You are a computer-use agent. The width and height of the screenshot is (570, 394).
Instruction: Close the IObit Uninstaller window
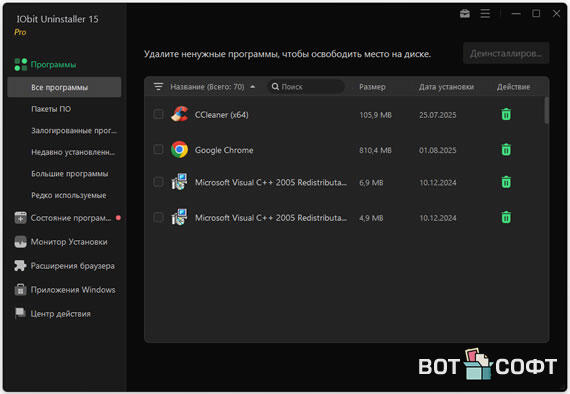click(556, 13)
